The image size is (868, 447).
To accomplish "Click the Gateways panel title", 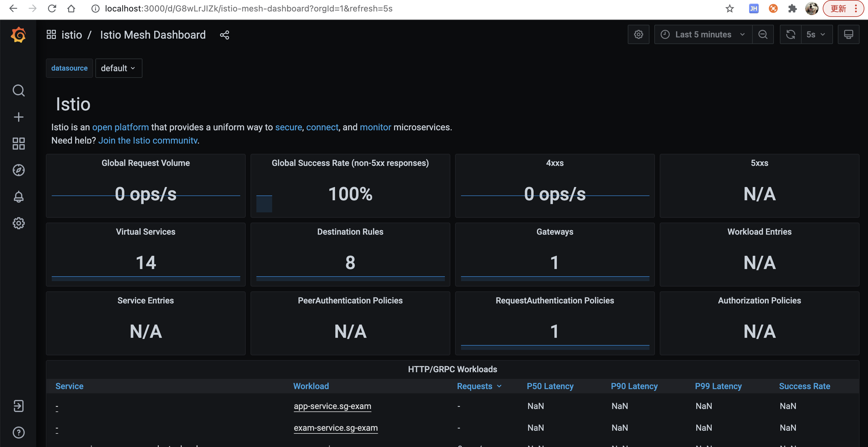I will click(x=555, y=231).
